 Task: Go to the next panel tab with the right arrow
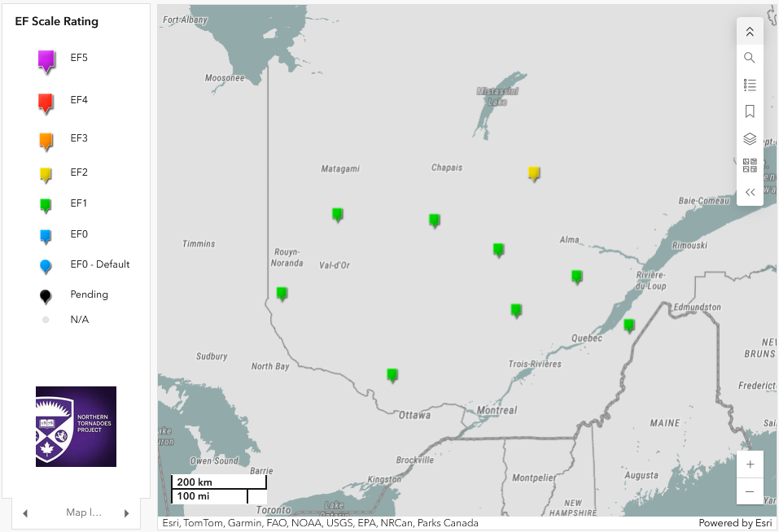pos(126,513)
